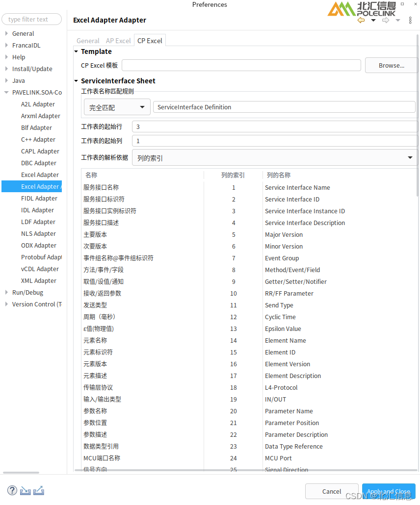The width and height of the screenshot is (420, 505).
Task: Focus the type filter text field
Action: pos(31,19)
